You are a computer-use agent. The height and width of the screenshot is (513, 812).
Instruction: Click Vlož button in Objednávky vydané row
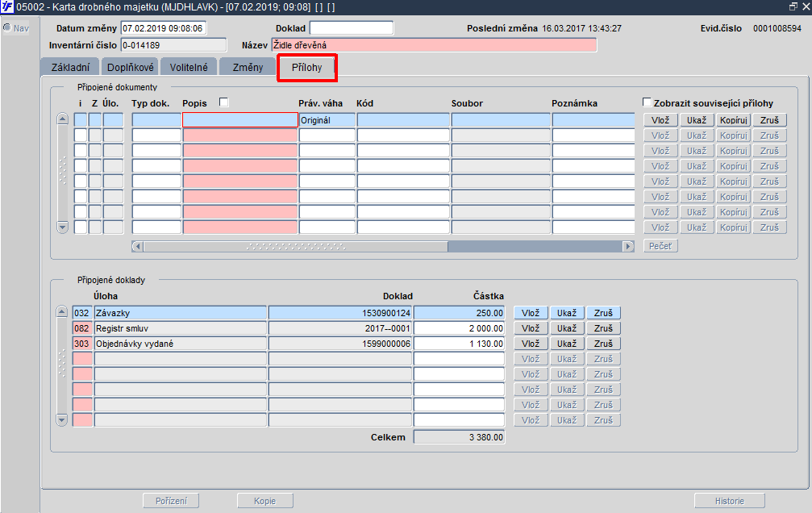point(531,344)
